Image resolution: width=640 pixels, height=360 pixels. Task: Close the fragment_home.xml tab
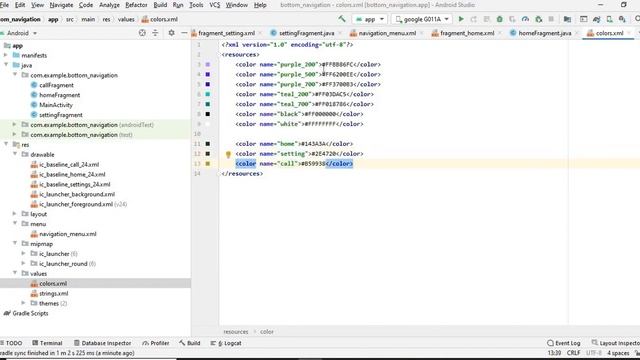coord(500,33)
